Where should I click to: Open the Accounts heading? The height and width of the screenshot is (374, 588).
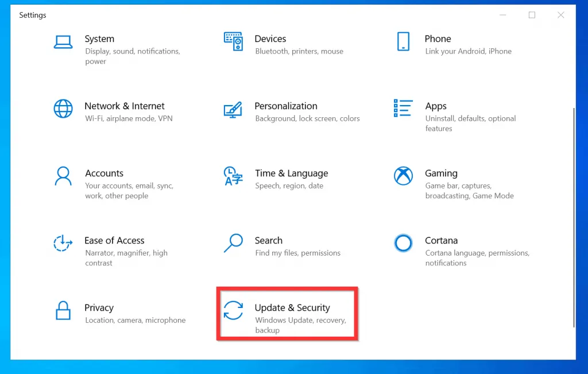click(105, 173)
